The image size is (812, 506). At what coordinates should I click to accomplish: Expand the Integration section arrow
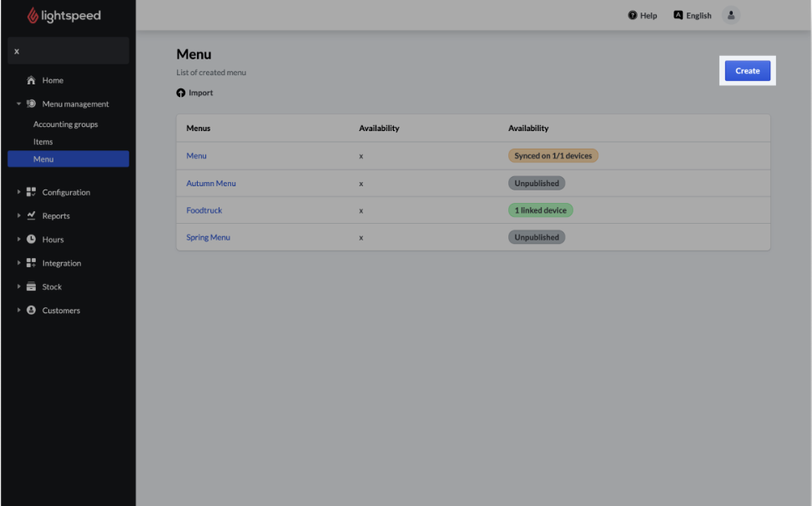(18, 263)
